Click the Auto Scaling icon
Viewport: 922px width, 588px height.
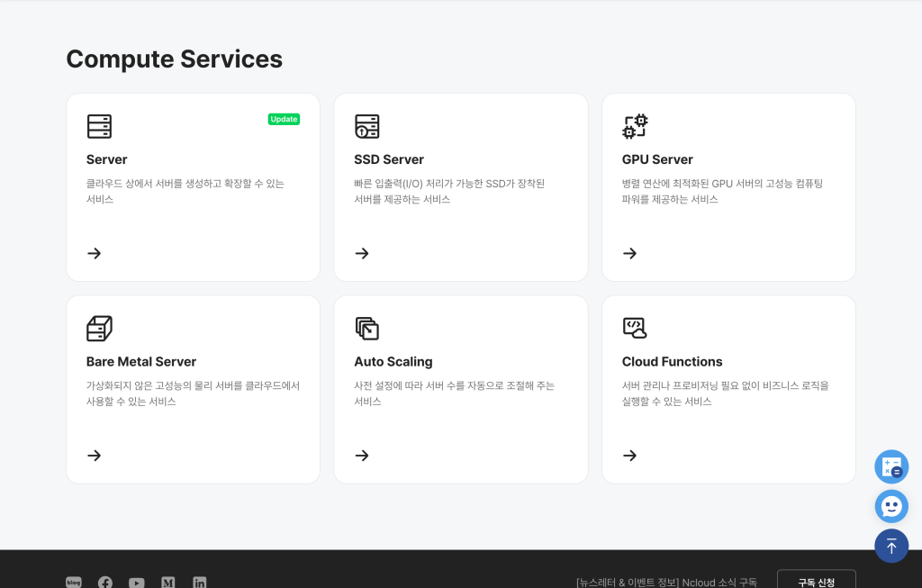pyautogui.click(x=366, y=329)
